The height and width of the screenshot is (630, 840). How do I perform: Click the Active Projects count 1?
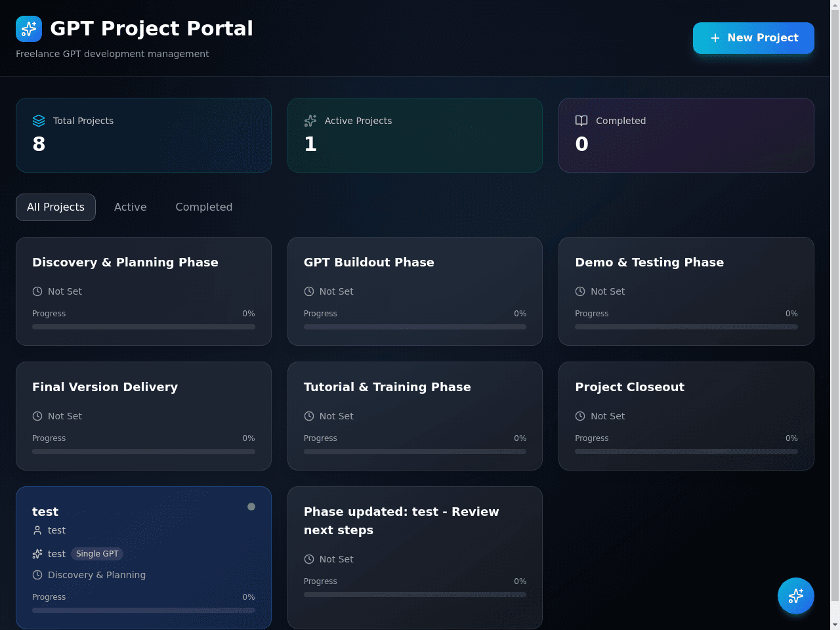pyautogui.click(x=310, y=144)
